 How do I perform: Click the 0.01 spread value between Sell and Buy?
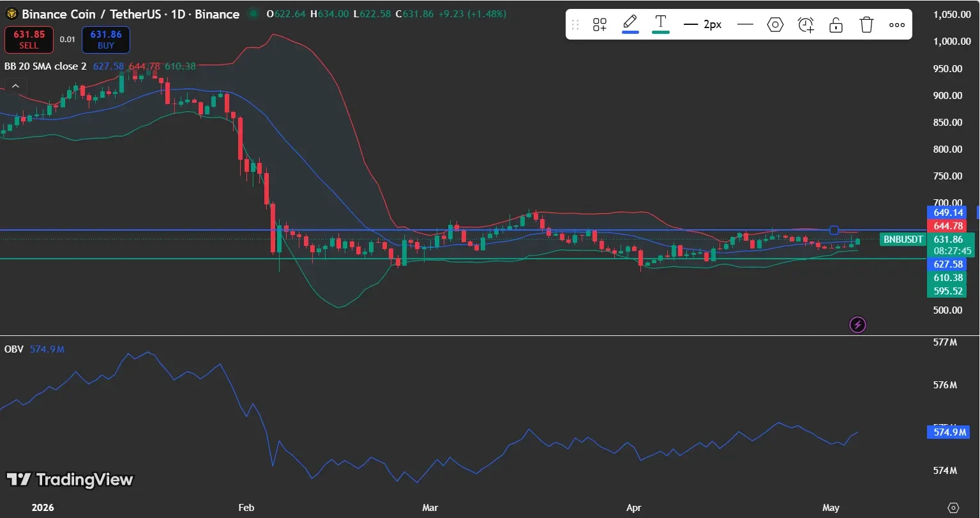[67, 40]
